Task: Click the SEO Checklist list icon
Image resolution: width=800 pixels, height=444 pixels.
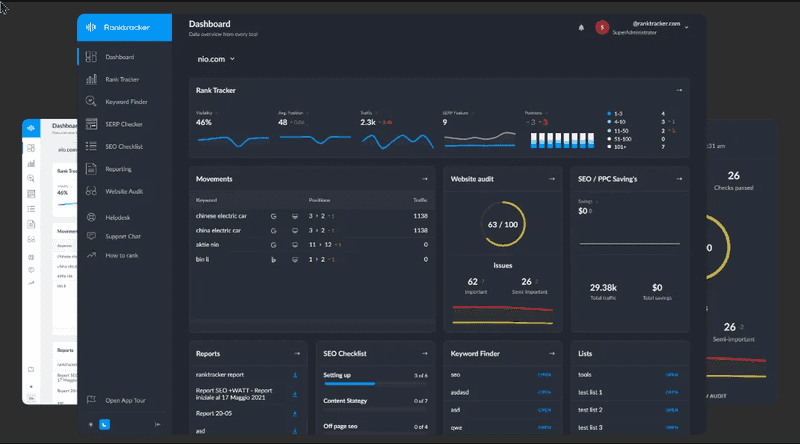Action: (x=91, y=146)
